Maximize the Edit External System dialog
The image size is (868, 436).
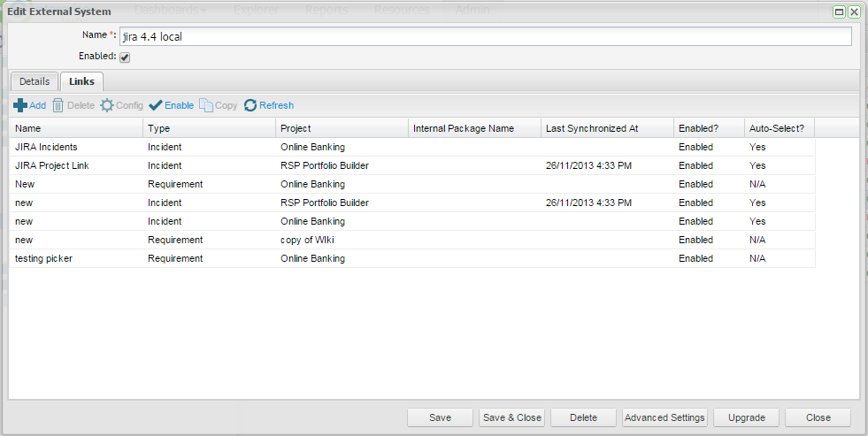[839, 11]
